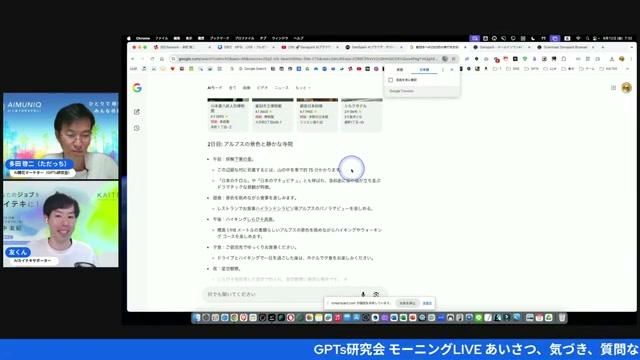Close the translate popup with X

[452, 70]
